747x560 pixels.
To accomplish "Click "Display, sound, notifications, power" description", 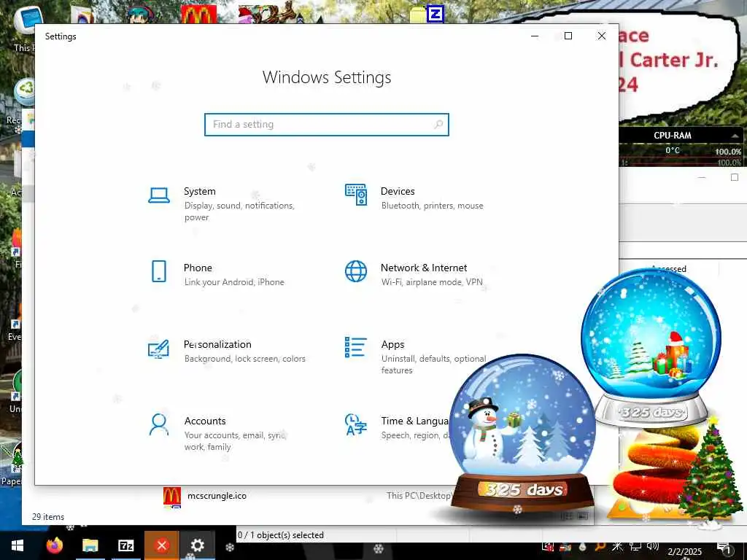I will click(239, 211).
